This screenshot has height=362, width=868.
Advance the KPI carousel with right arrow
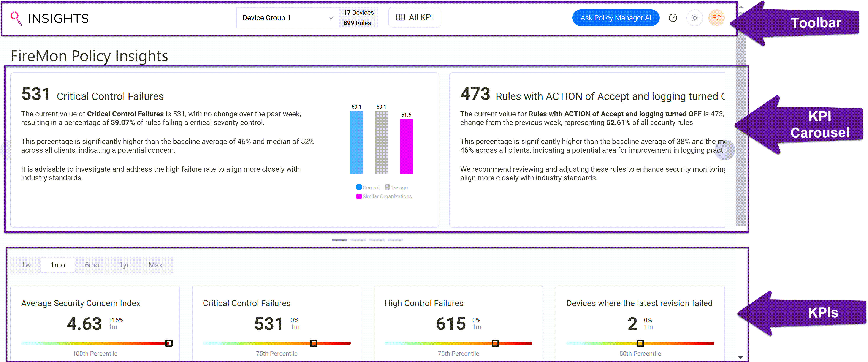click(x=725, y=150)
